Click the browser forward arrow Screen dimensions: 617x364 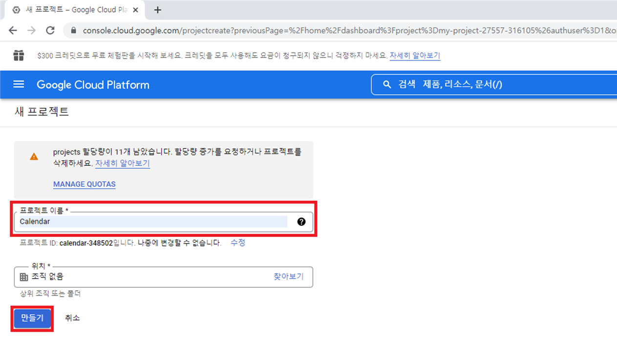pyautogui.click(x=31, y=30)
